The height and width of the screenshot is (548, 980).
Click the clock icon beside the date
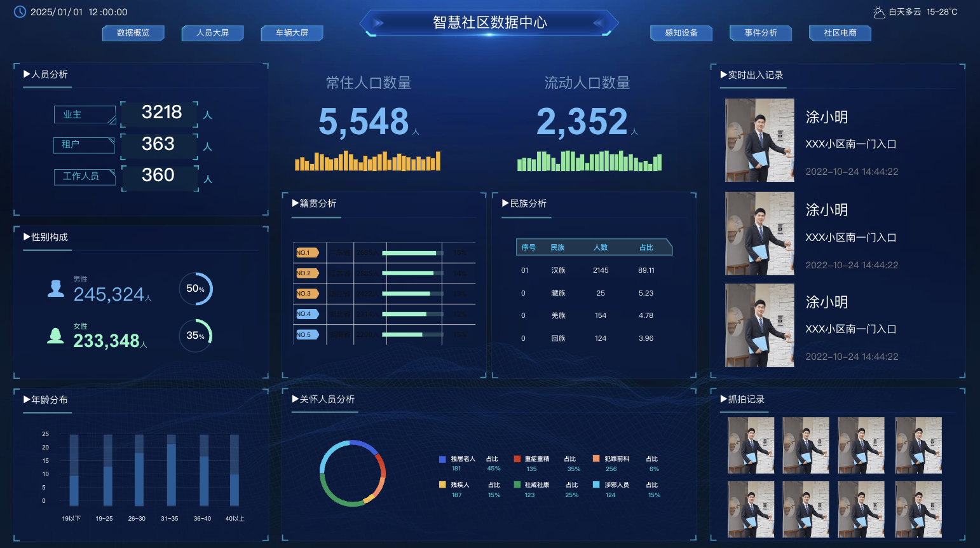tap(20, 12)
